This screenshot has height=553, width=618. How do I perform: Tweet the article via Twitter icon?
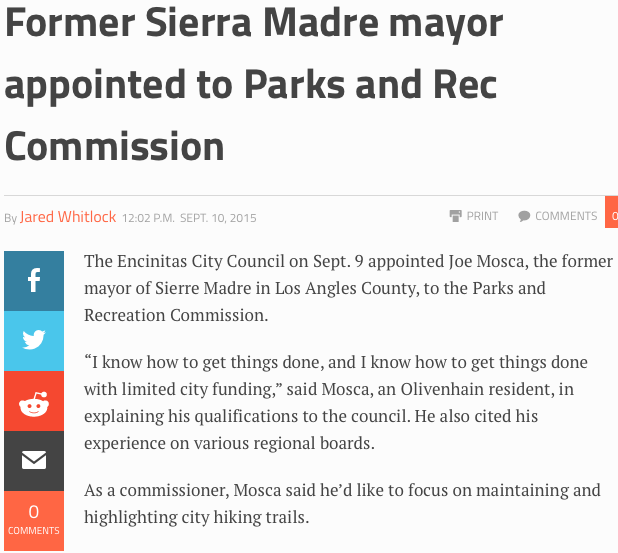(x=33, y=341)
